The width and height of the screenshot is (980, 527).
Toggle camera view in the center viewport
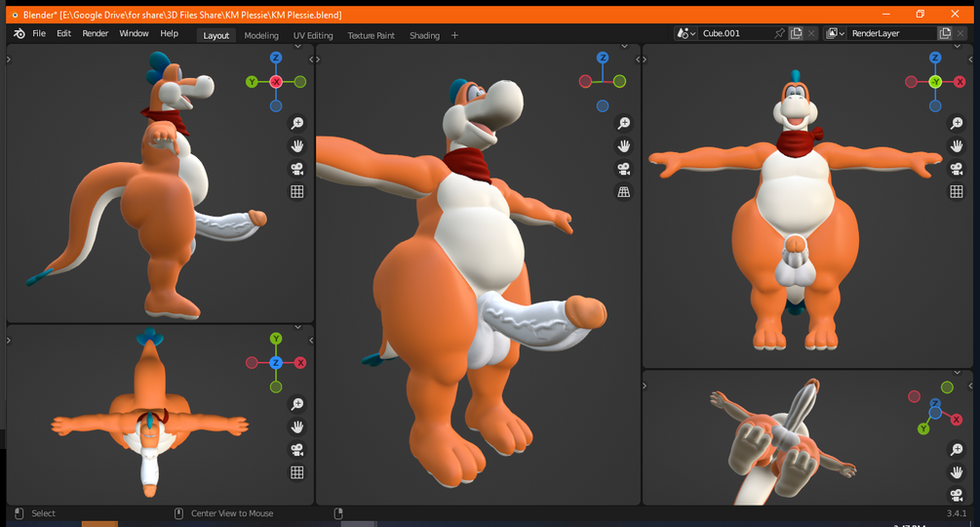coord(624,169)
